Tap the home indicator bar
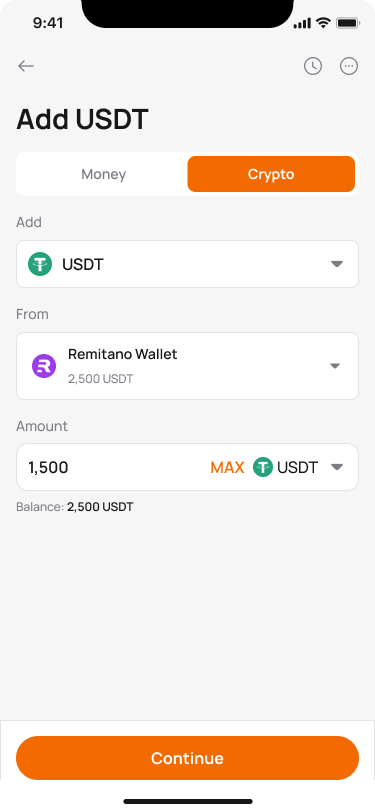The image size is (375, 812). click(x=188, y=802)
